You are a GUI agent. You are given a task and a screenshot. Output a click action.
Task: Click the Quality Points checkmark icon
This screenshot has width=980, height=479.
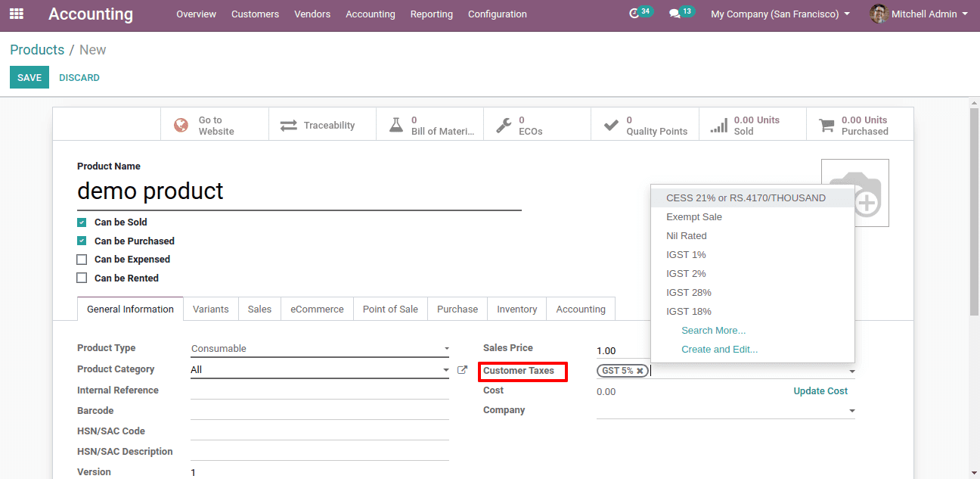(x=611, y=126)
